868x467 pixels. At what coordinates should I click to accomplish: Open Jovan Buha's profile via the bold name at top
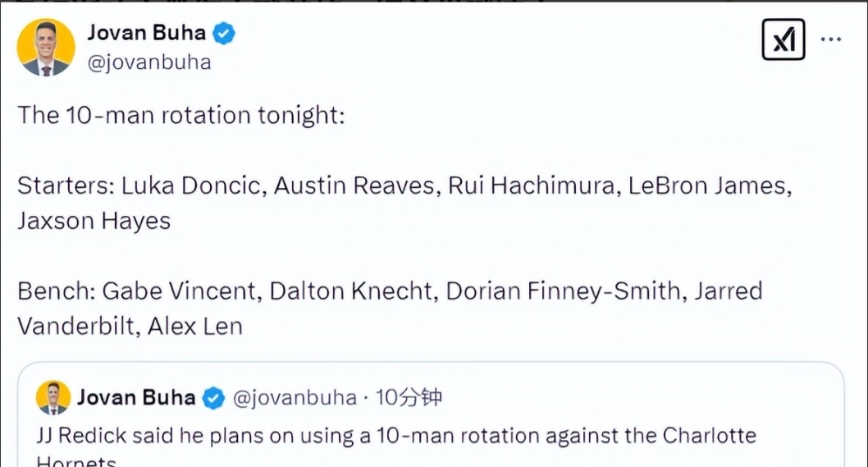pyautogui.click(x=148, y=34)
